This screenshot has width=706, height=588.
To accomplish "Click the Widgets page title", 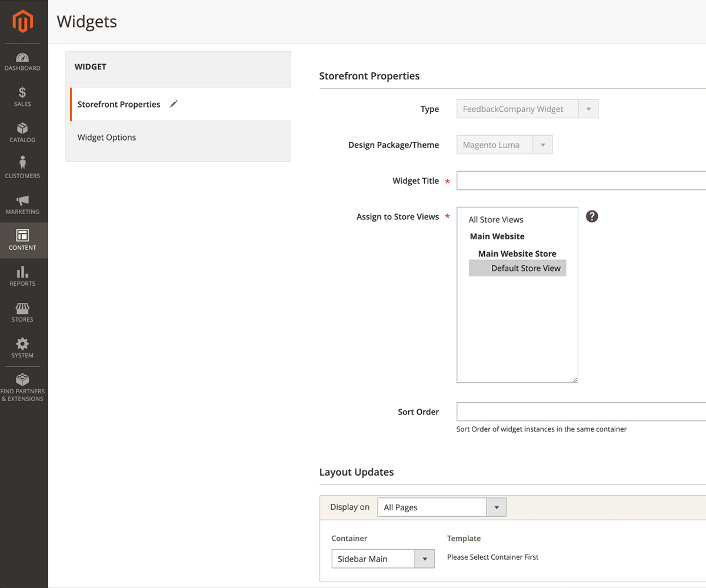I will click(87, 22).
